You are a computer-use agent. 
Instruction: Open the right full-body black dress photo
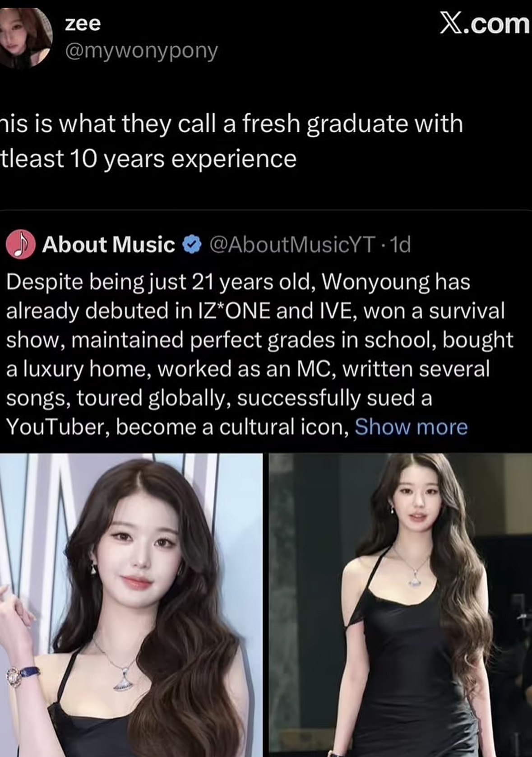tap(400, 605)
